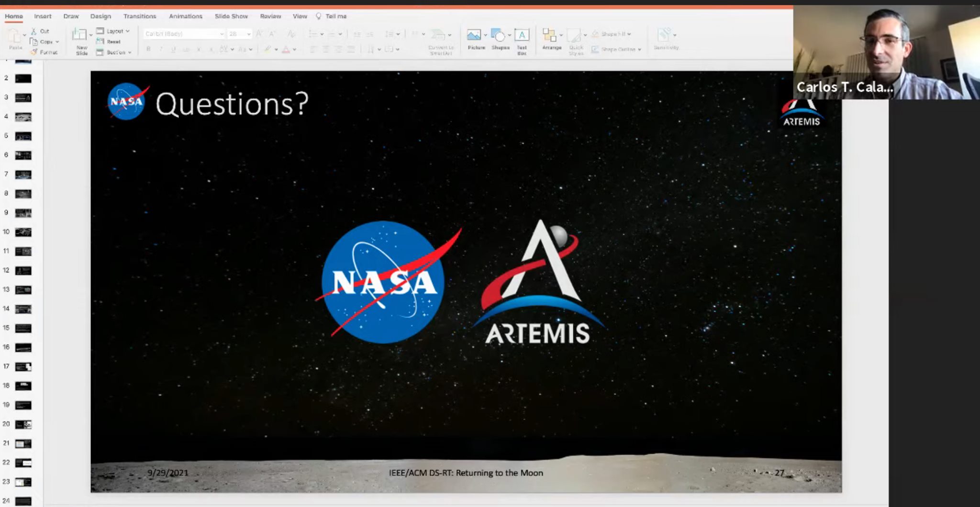Open the Calibri (Body) font name box
980x507 pixels.
tap(184, 34)
